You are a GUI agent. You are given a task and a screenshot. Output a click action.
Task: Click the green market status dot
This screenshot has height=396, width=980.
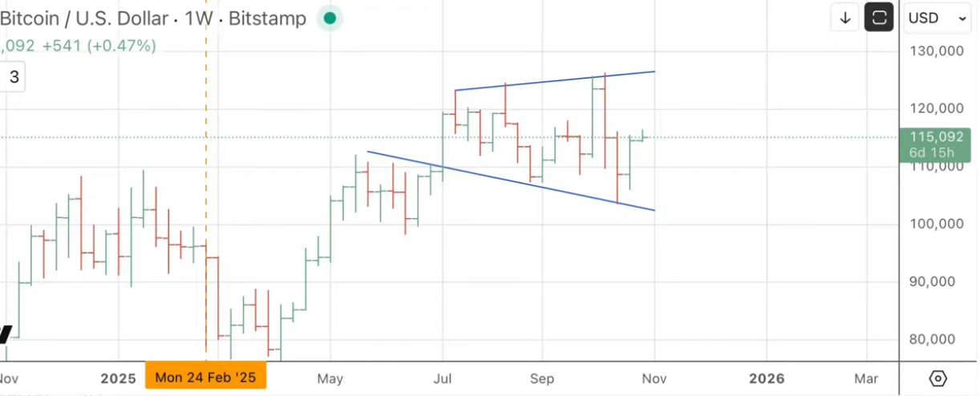(330, 18)
